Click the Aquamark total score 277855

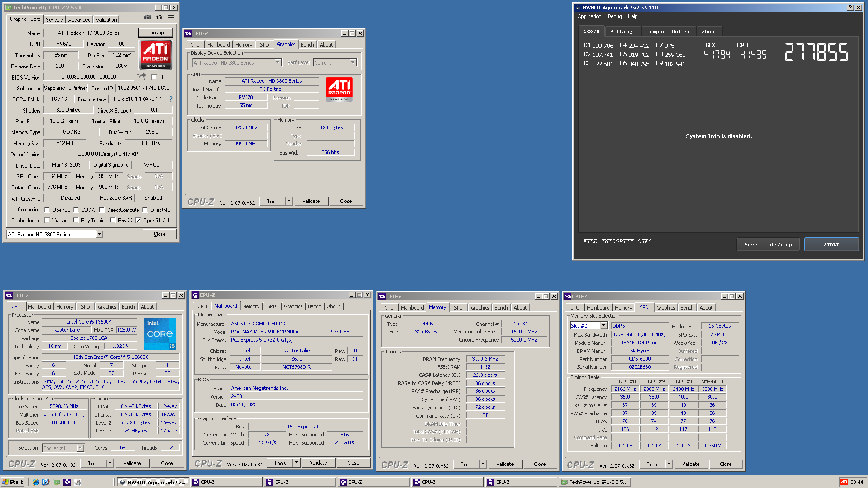[816, 52]
